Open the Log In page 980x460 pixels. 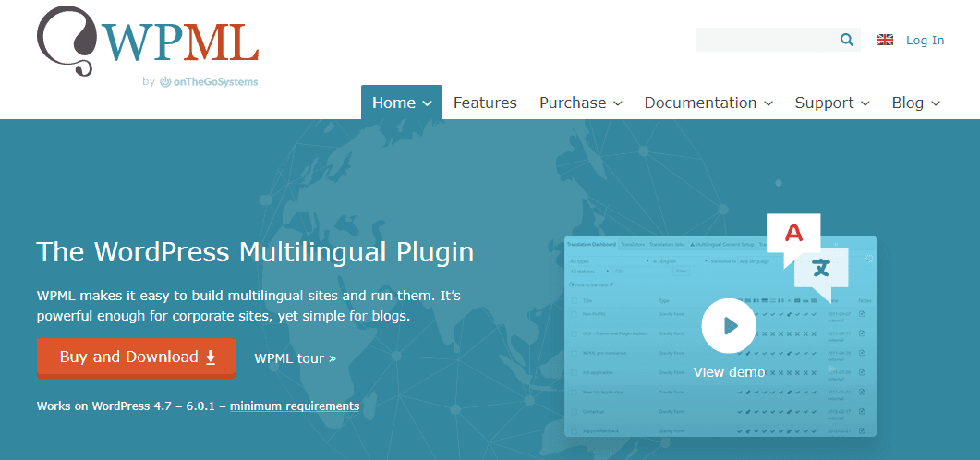pos(925,40)
